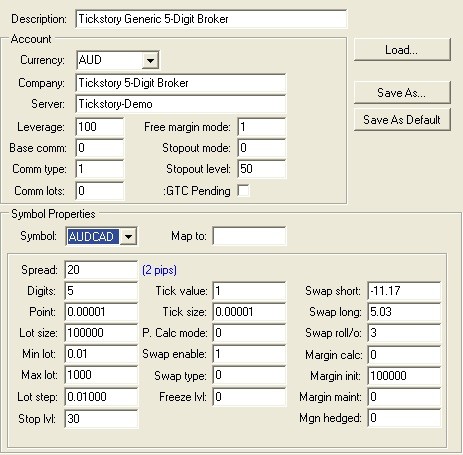Open the Symbol dropdown showing AUDCAD
Screen dimensions: 463x455
click(101, 236)
